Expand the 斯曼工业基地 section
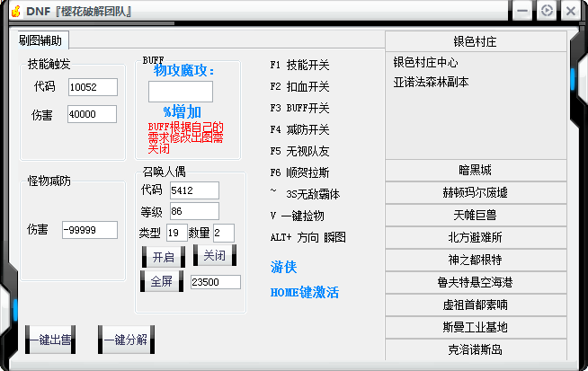Screen dimensions: 588x371 coord(476,328)
